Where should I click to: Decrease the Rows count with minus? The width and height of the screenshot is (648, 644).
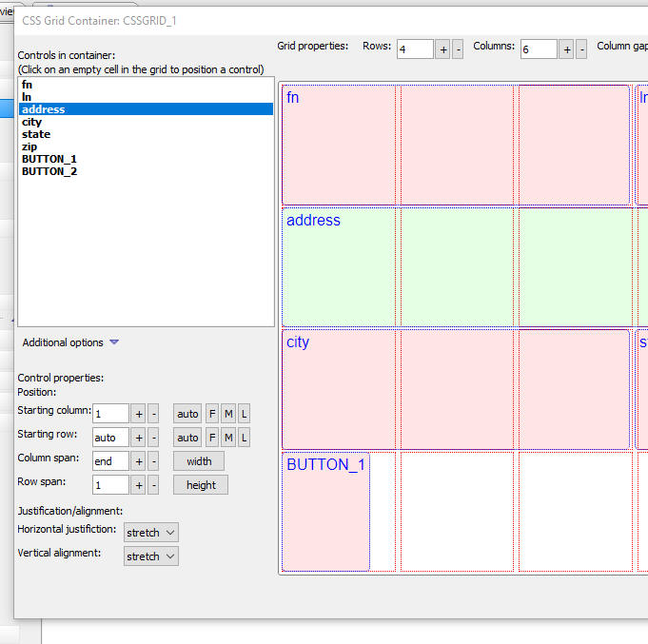(458, 49)
